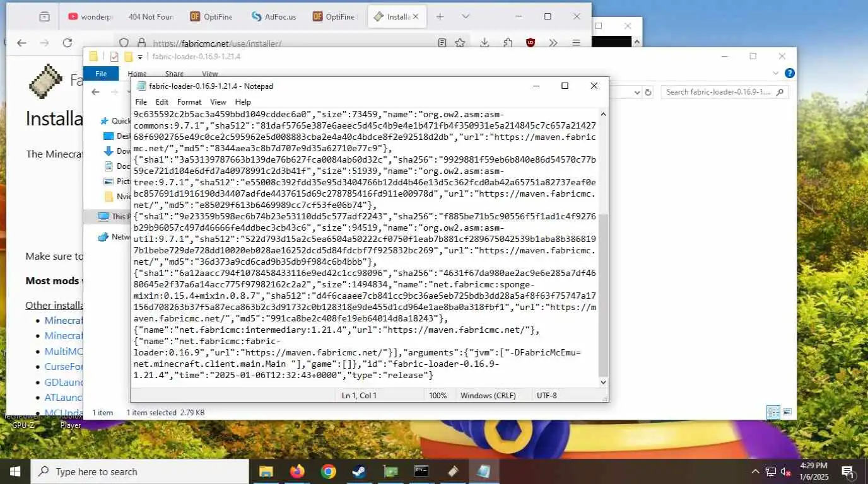Viewport: 868px width, 484px height.
Task: Switch Explorer to large icons view
Action: (787, 413)
